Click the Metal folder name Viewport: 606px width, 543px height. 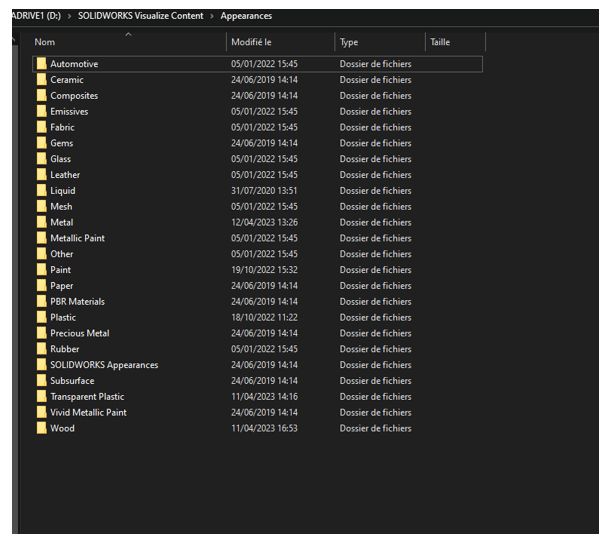click(62, 222)
